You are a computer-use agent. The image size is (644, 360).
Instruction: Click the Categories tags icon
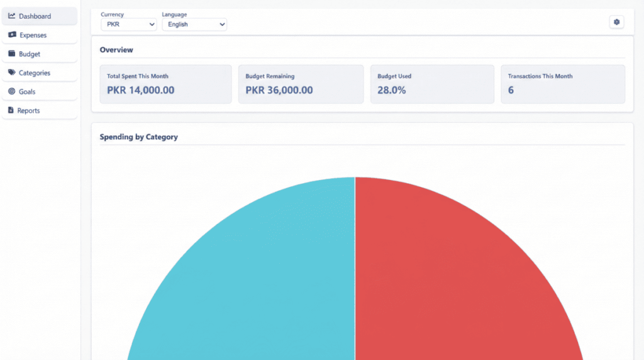[11, 72]
